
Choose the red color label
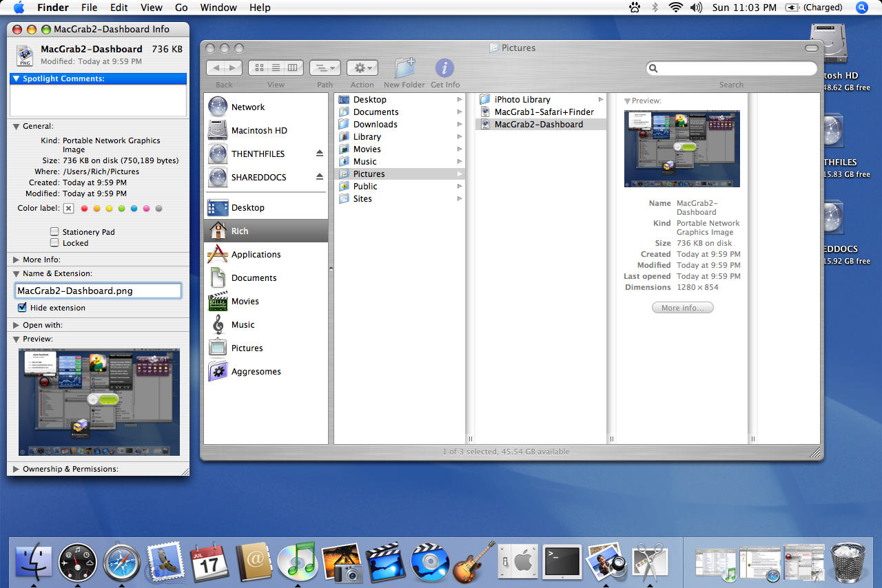click(85, 209)
